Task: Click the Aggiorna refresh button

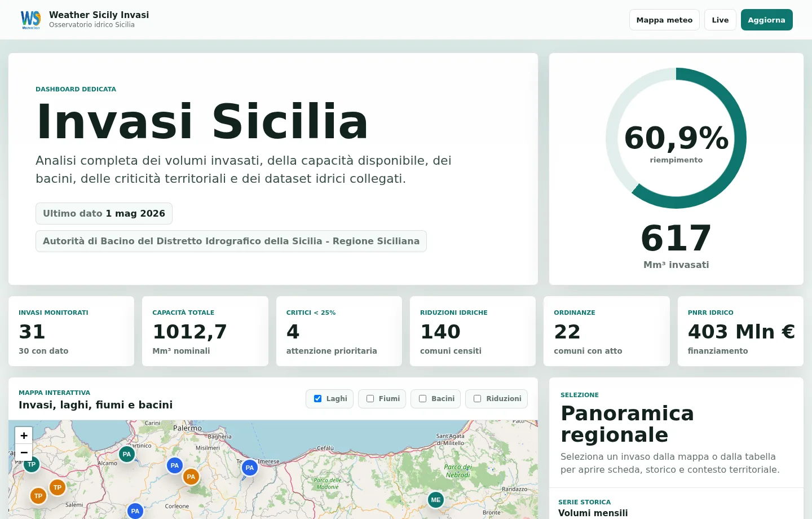Action: (766, 20)
